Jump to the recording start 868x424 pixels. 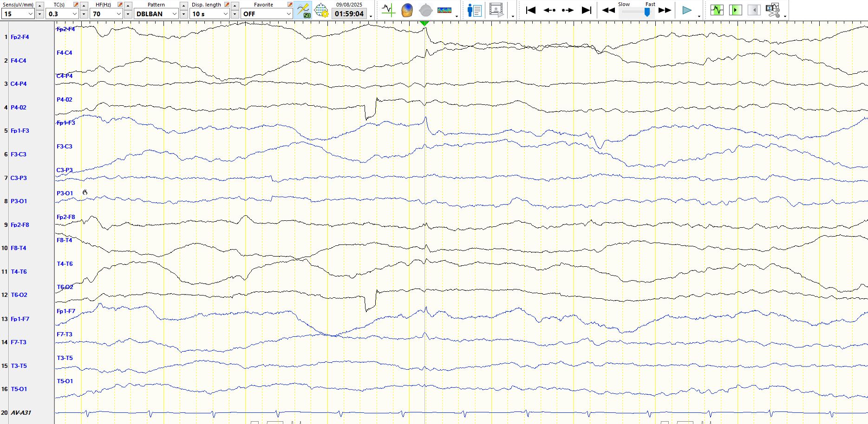(530, 10)
